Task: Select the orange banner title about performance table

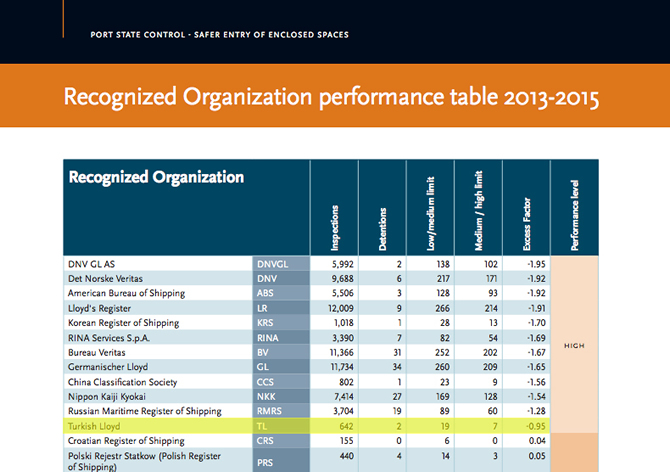Action: [331, 97]
